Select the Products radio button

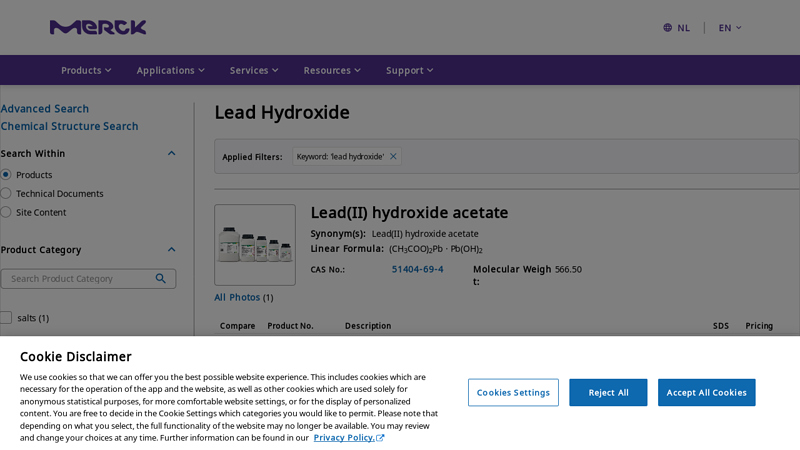6,174
